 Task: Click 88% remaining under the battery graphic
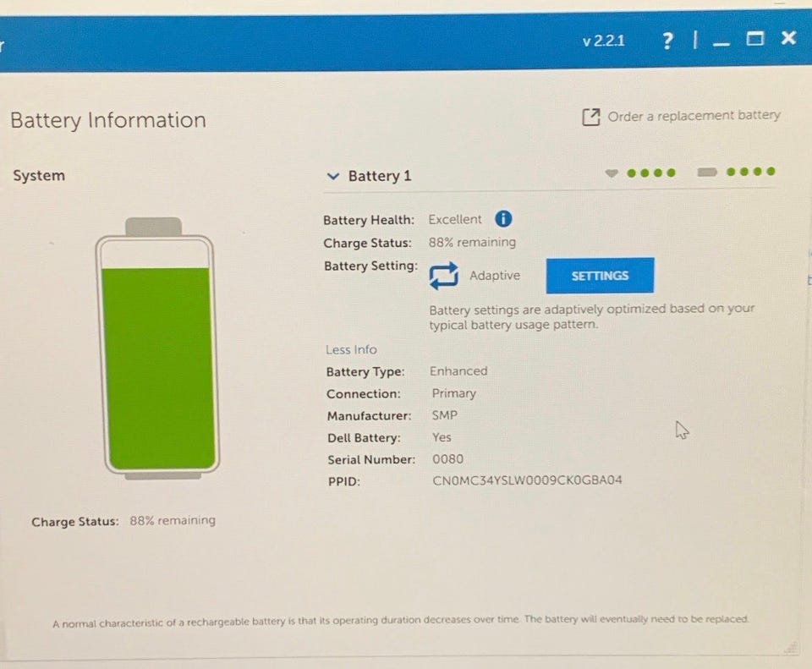(173, 520)
